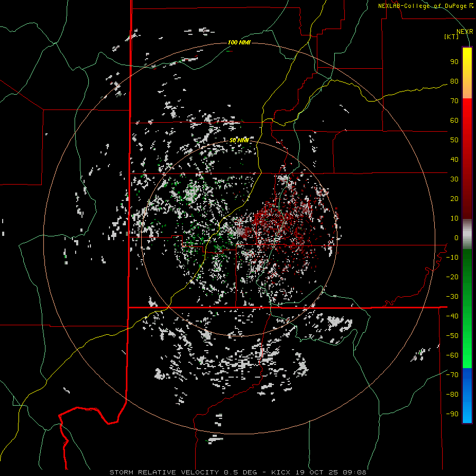Select the -10 value on the velocity scale
Screen dimensions: 476x476
tap(452, 258)
